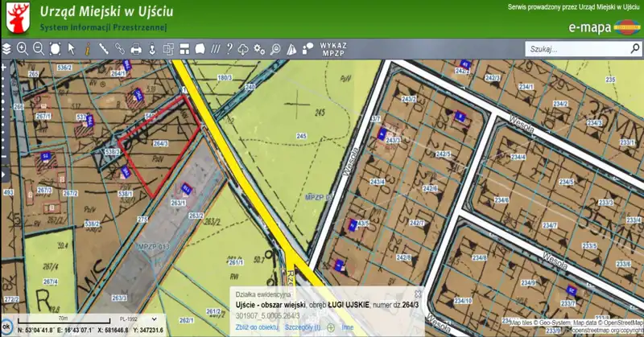
Task: Open the map layers panel icon
Action: (x=6, y=49)
